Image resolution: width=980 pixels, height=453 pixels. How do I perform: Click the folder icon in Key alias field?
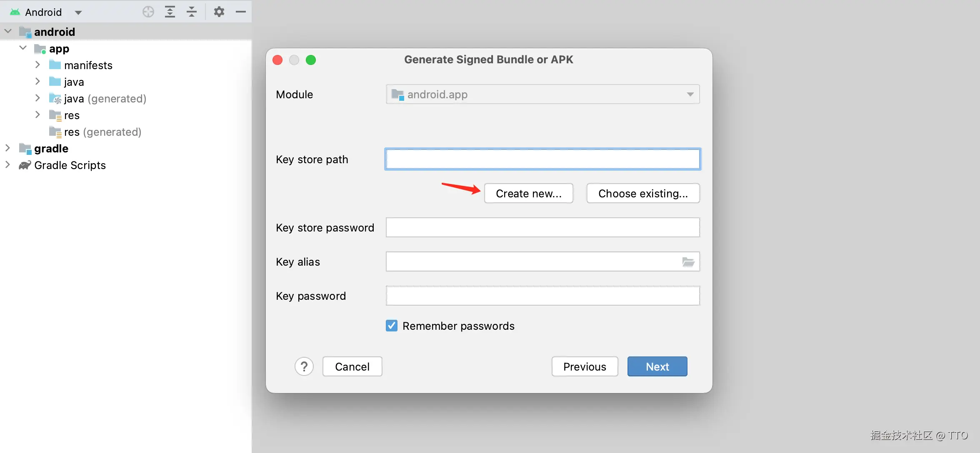tap(688, 262)
